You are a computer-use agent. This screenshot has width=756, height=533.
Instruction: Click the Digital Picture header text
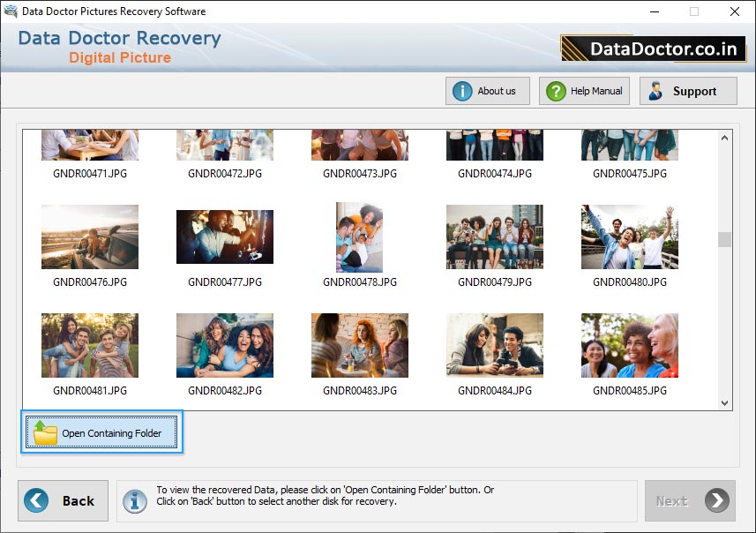click(x=119, y=57)
